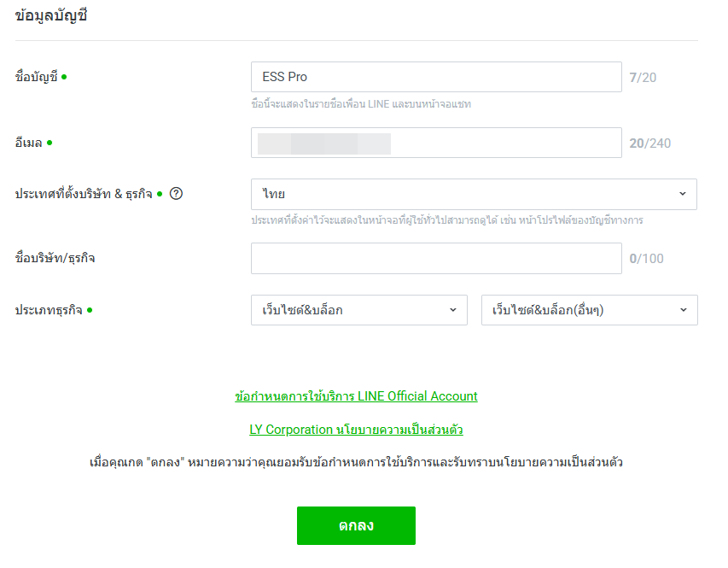Click the ข้อมูลบัญชี section heading
Screen dimensions: 728x568
point(51,15)
